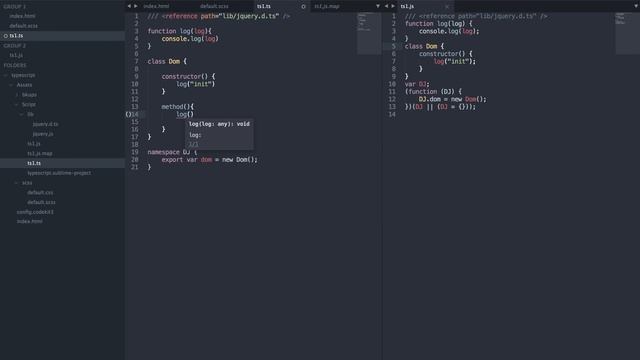Open the ts1.js.map tab

click(327, 6)
